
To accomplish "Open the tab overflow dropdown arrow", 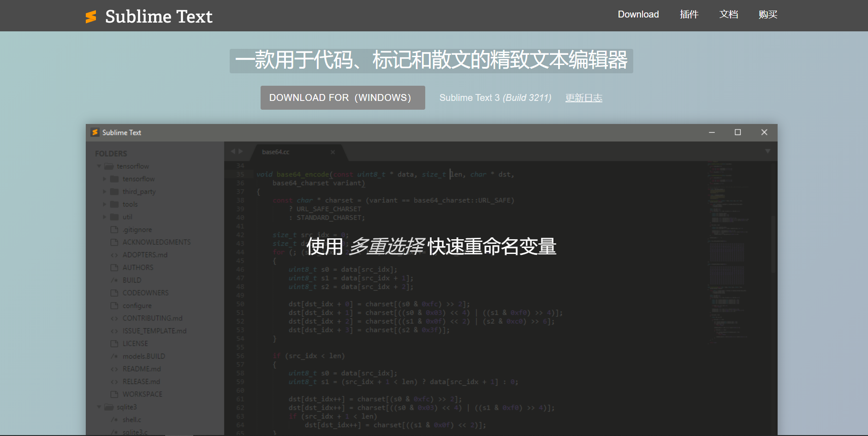I will [x=767, y=151].
